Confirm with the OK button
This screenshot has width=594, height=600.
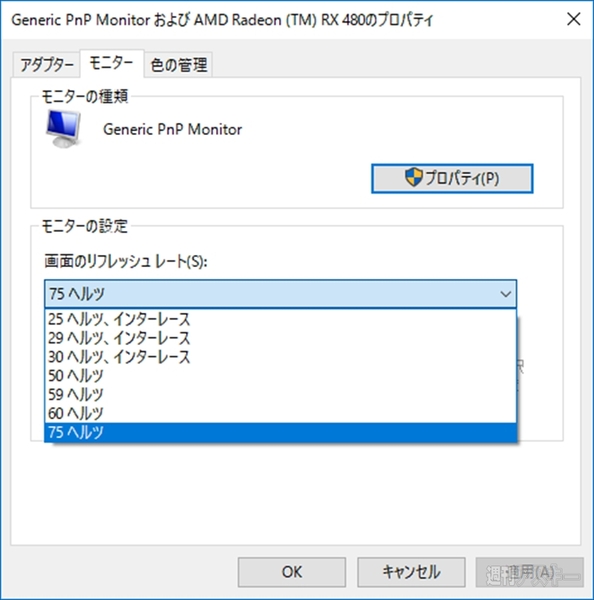[292, 572]
